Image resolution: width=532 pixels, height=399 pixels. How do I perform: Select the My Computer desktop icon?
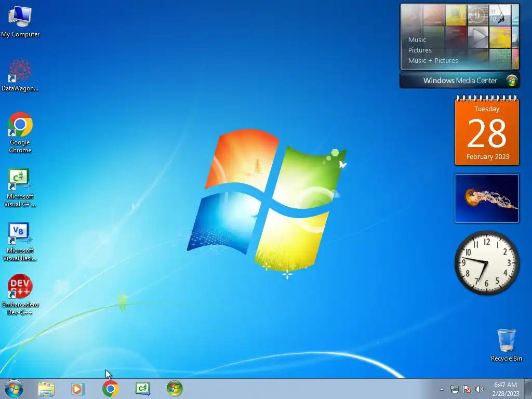[x=20, y=22]
